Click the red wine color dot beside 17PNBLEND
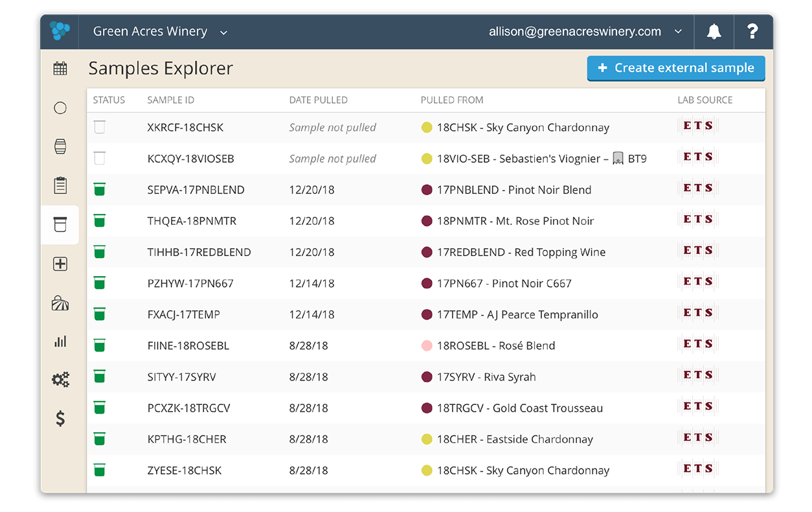 426,189
